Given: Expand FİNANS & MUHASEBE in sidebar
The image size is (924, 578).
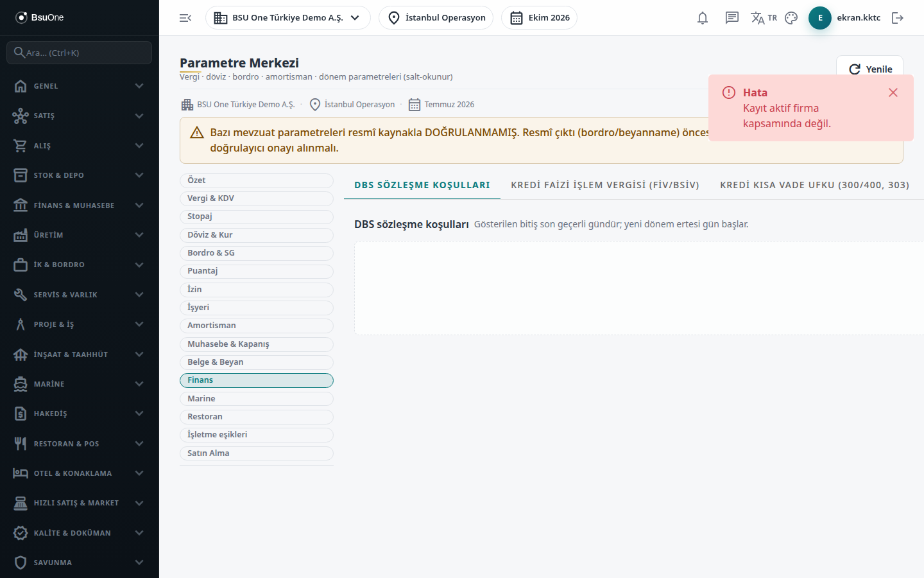Looking at the screenshot, I should (80, 206).
